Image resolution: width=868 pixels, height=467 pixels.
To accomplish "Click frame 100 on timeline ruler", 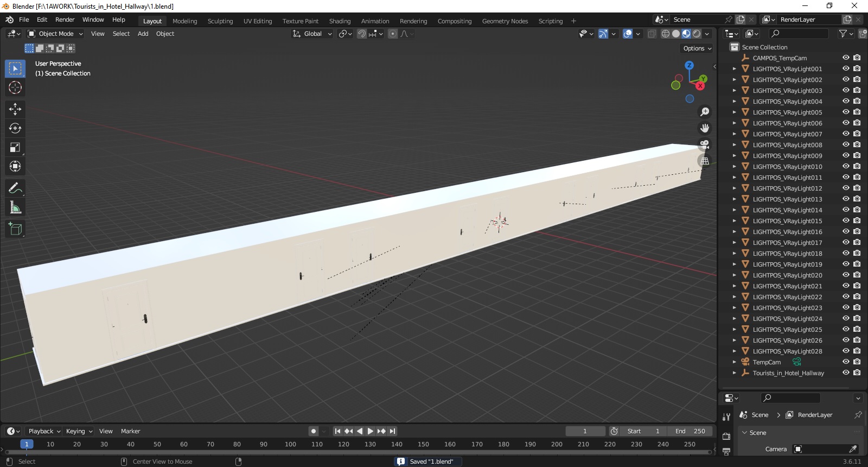I will (290, 444).
